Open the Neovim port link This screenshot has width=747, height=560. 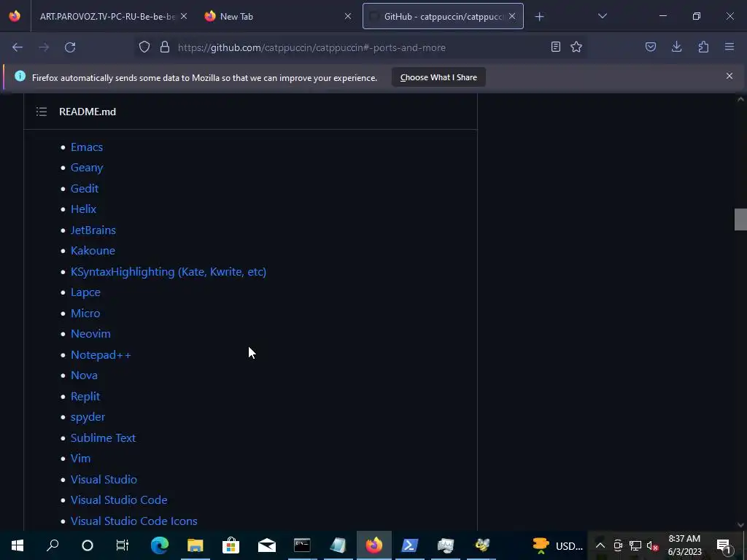coord(90,334)
